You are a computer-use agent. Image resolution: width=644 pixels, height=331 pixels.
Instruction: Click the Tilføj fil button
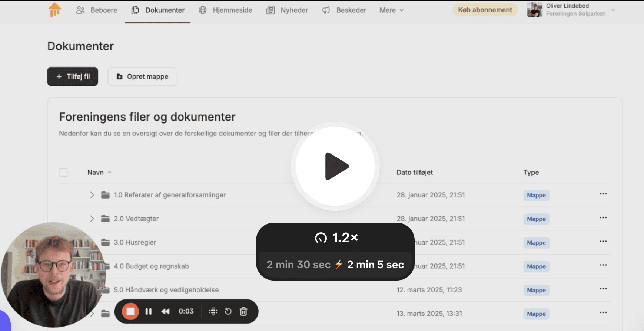point(73,76)
